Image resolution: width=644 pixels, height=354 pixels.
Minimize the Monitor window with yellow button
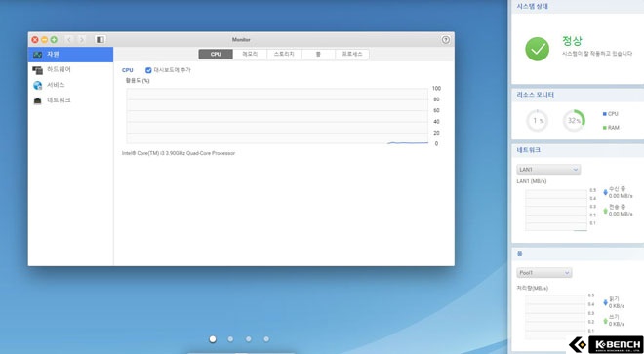pyautogui.click(x=44, y=40)
